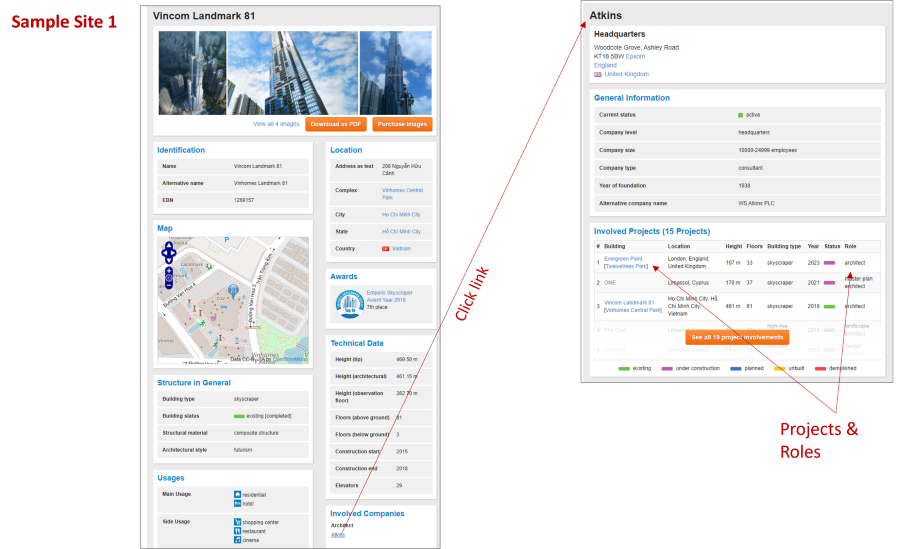This screenshot has height=549, width=900.
Task: Open the Ho Chi Minh City city link
Action: 401,215
